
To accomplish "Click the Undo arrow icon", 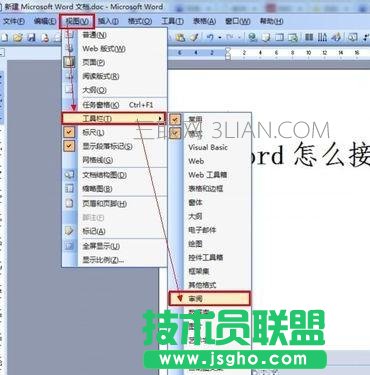I will (210, 37).
